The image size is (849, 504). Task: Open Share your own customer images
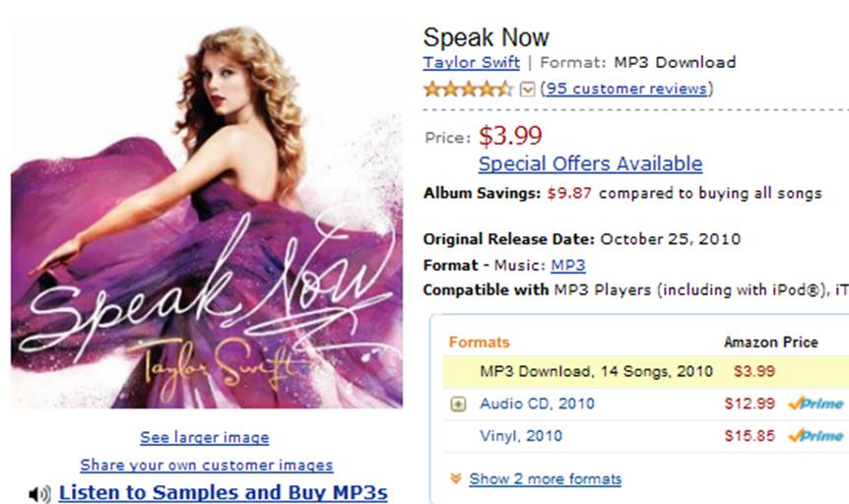[x=206, y=465]
